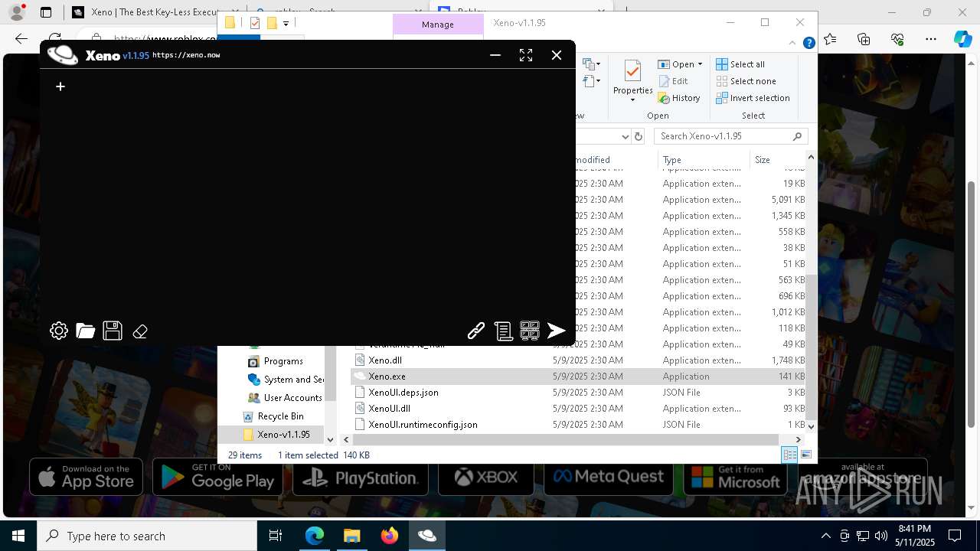Save script with floppy disk icon
This screenshot has height=551, width=980.
coord(113,331)
